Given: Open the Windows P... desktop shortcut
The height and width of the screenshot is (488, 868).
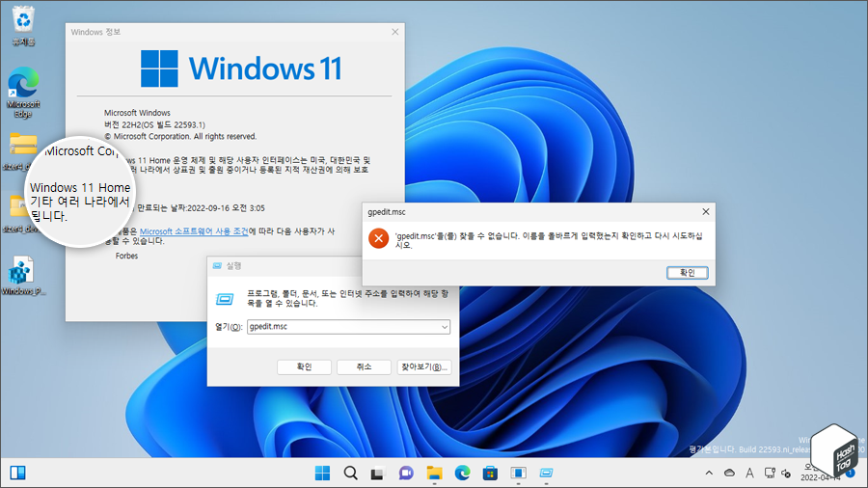Looking at the screenshot, I should tap(23, 275).
